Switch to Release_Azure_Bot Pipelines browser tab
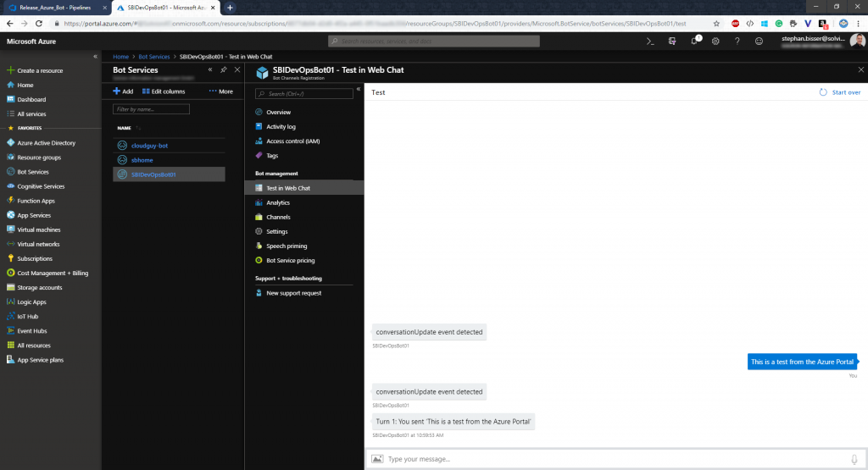Viewport: 868px width, 470px height. pyautogui.click(x=55, y=8)
